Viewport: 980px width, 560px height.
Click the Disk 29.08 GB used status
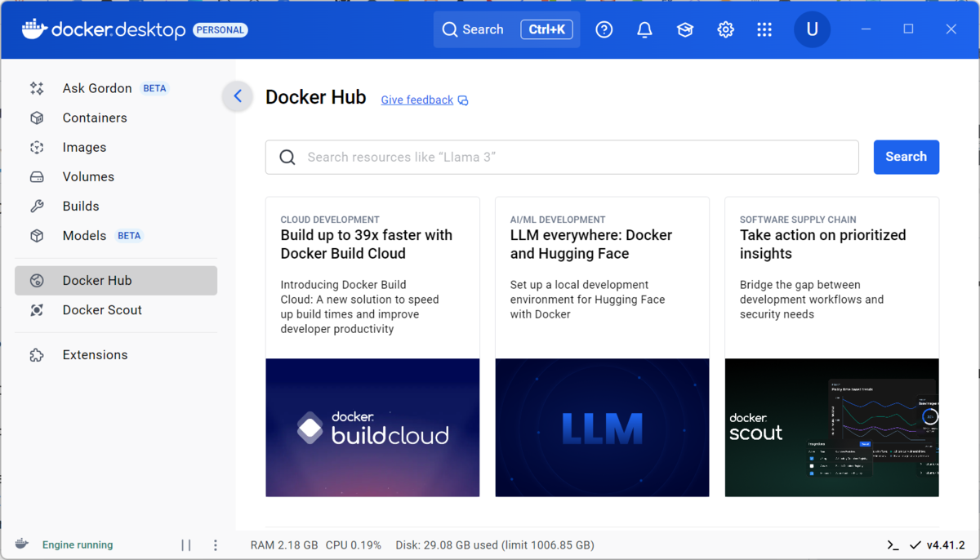(495, 544)
